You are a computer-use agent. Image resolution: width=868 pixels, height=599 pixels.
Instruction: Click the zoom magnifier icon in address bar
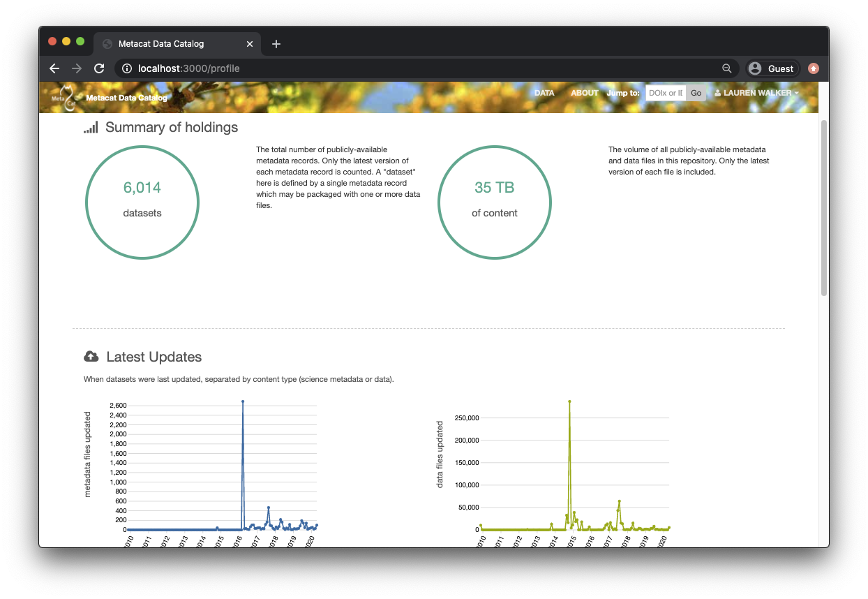726,68
